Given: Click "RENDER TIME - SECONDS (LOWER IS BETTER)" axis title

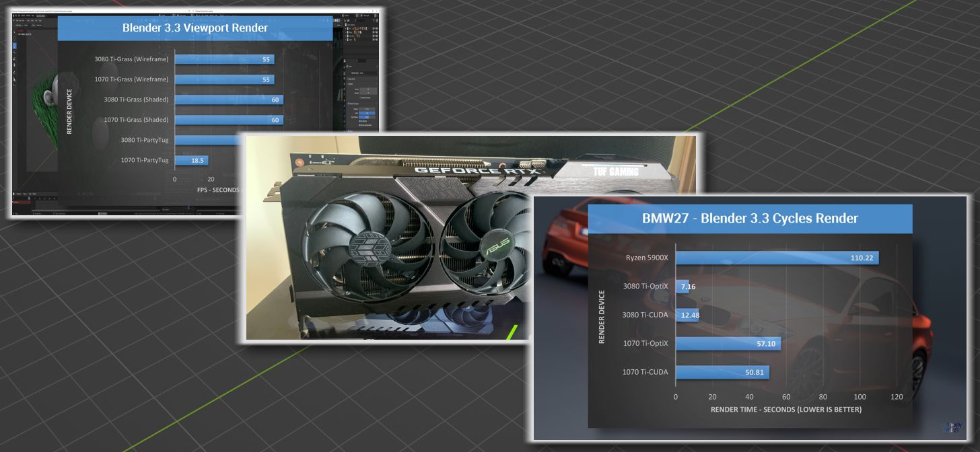Looking at the screenshot, I should 786,409.
